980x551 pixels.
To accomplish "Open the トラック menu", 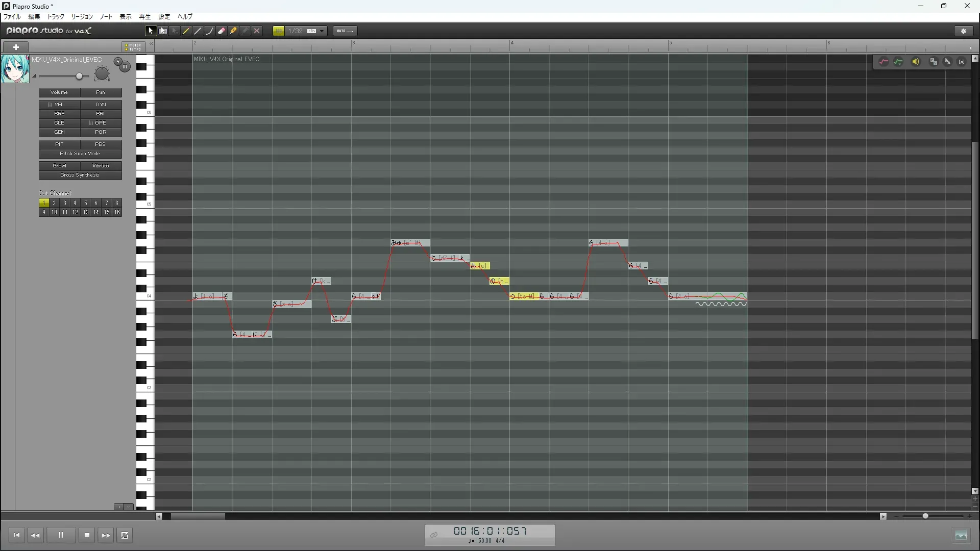I will [x=56, y=17].
